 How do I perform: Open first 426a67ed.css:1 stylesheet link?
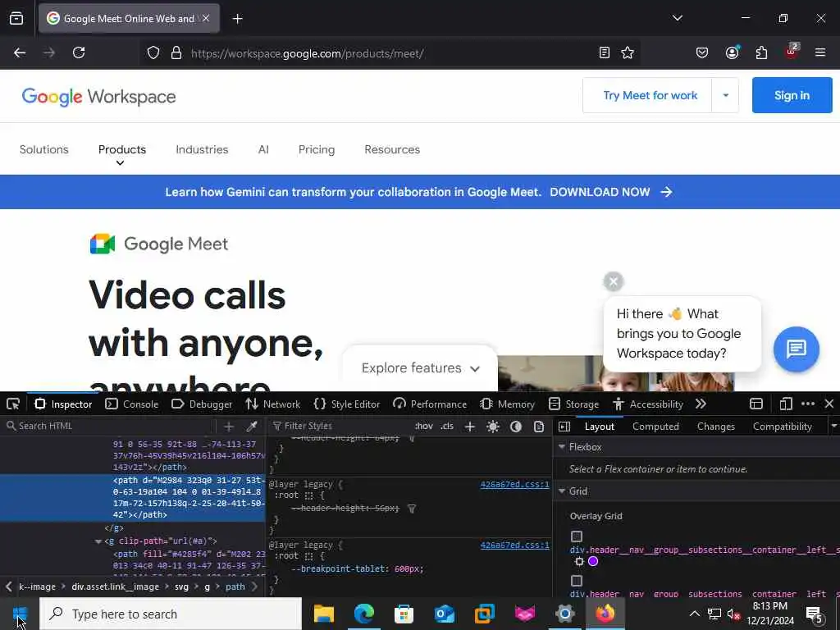pyautogui.click(x=514, y=484)
